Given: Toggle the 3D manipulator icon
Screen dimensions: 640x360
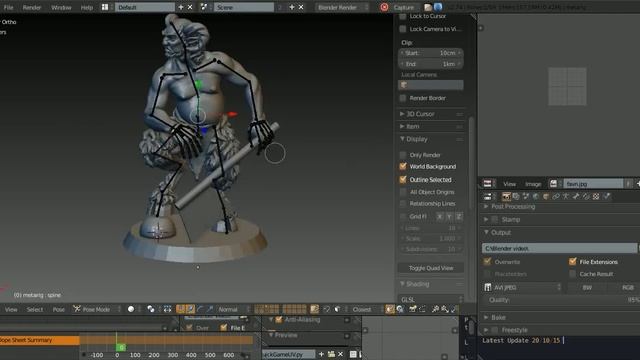Looking at the screenshot, I should pyautogui.click(x=180, y=309).
